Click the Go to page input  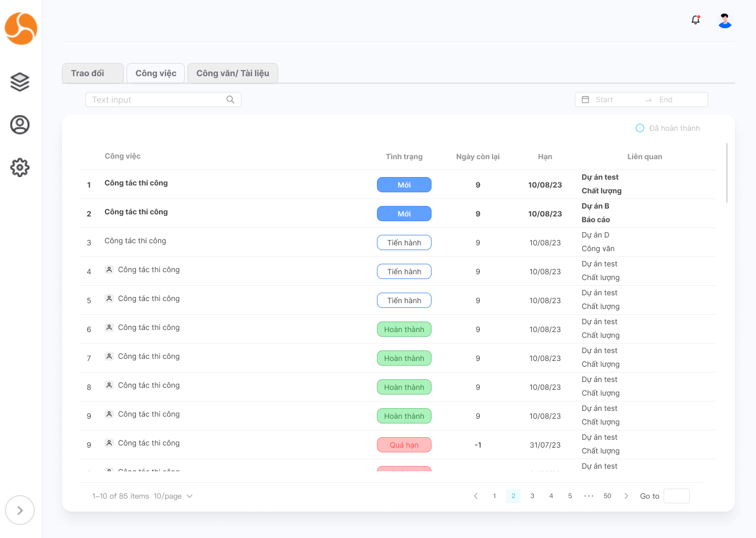click(677, 496)
